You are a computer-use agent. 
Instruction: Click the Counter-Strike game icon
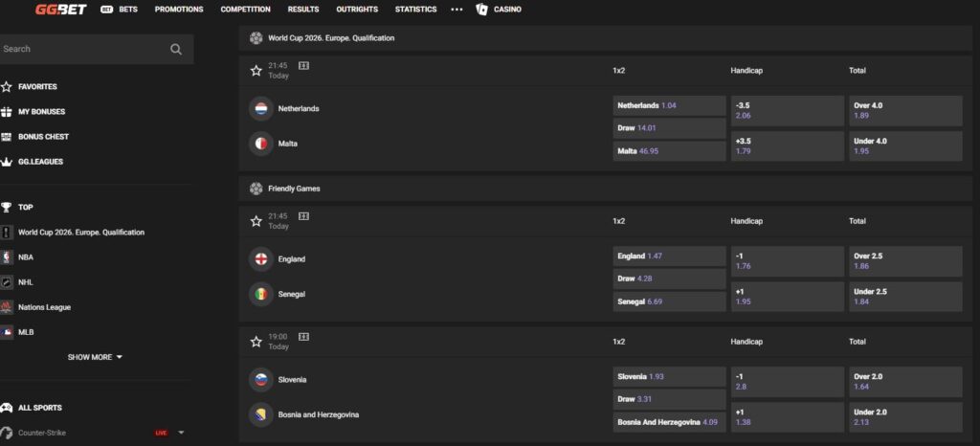(x=7, y=433)
